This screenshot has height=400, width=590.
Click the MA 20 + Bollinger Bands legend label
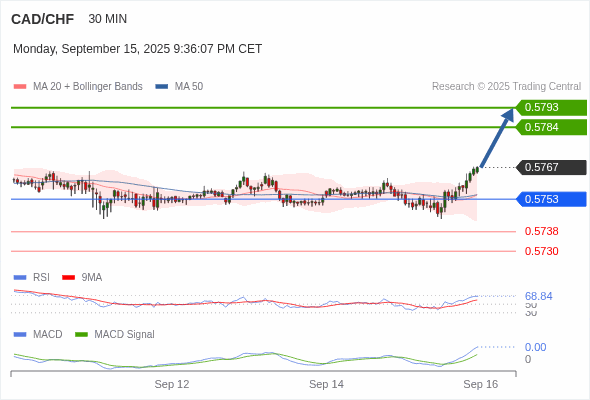88,87
